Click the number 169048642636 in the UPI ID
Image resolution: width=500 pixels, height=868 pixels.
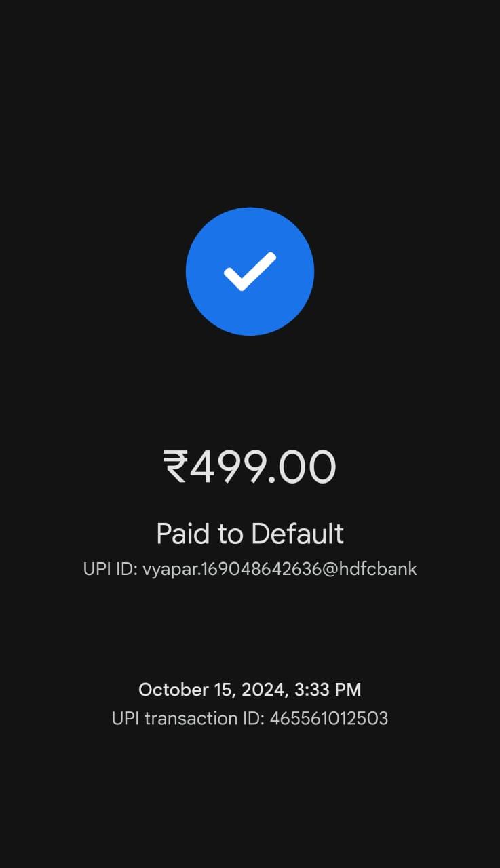pos(258,568)
